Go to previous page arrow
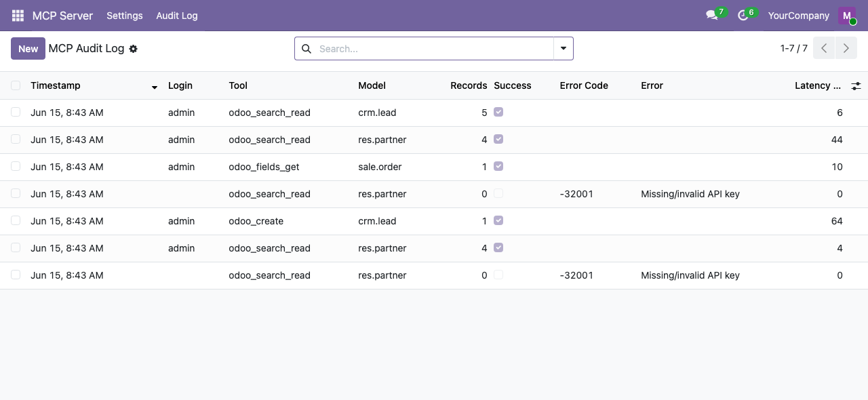Screen dimensions: 868x400 [x=824, y=48]
